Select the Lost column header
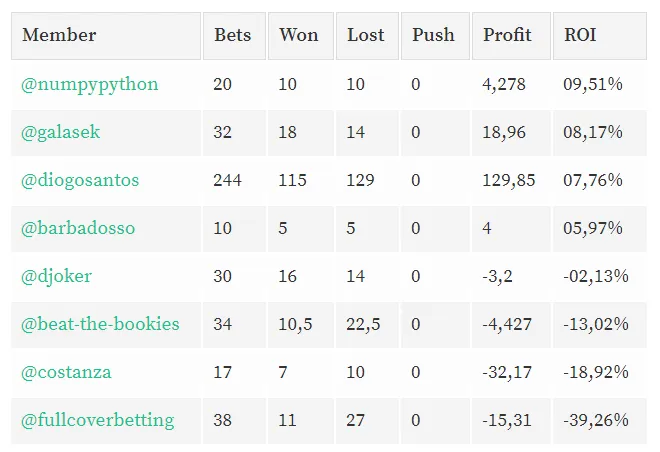 (x=367, y=36)
